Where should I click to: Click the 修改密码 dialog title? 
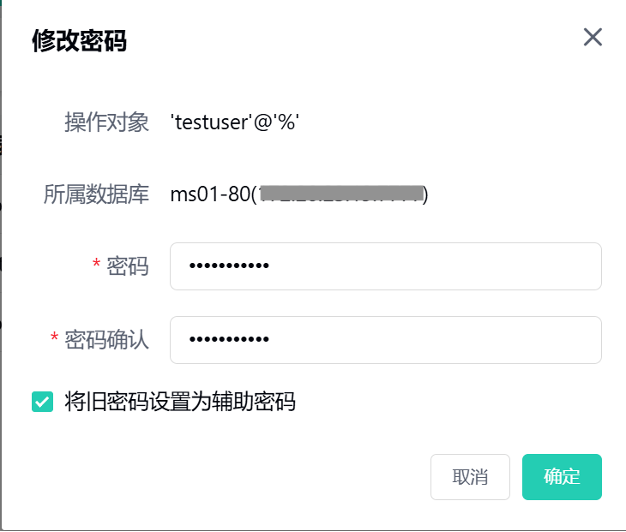79,41
